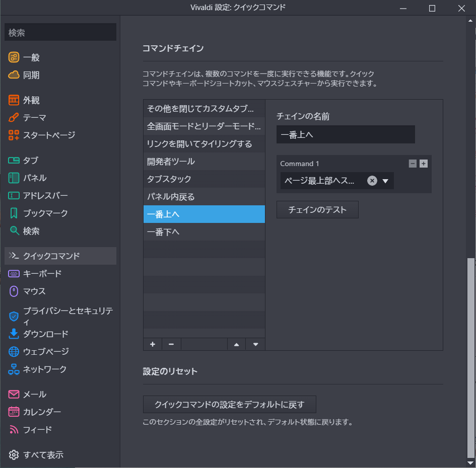Click the チェインのテスト button
This screenshot has height=468, width=476.
(317, 210)
